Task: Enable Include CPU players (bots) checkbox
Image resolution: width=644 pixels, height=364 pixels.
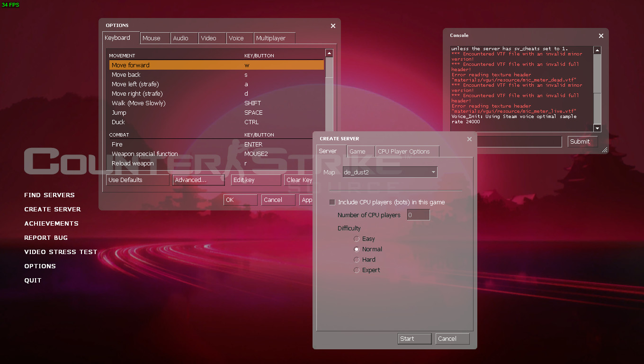Action: 332,202
